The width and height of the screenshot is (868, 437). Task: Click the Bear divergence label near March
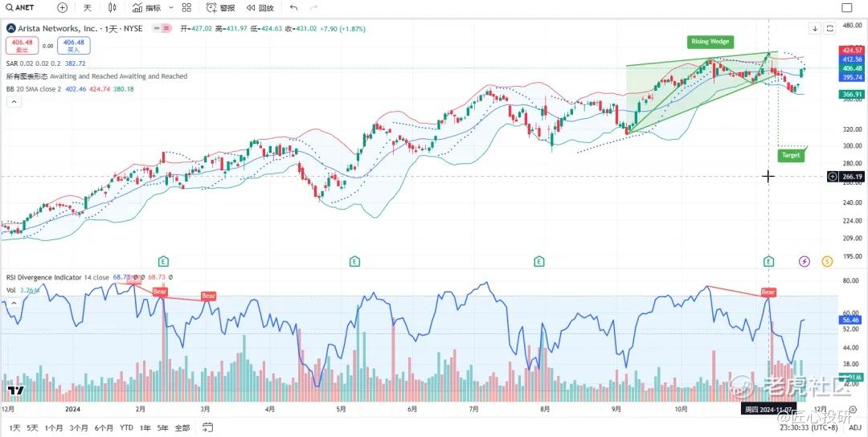pyautogui.click(x=208, y=296)
